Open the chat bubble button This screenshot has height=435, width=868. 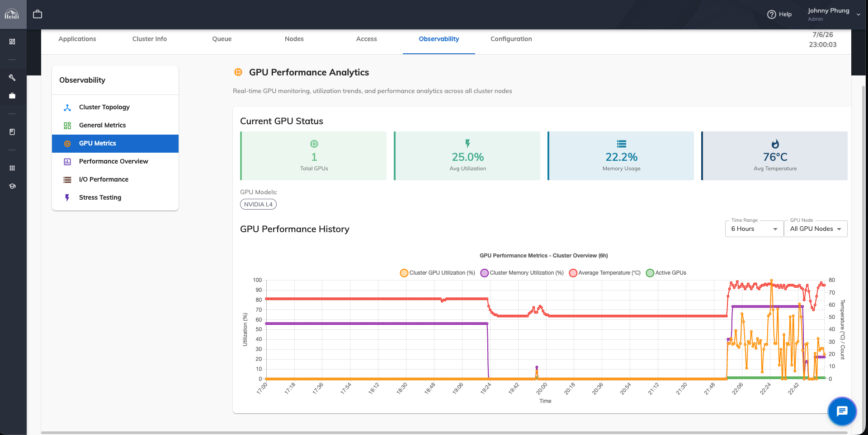tap(842, 411)
